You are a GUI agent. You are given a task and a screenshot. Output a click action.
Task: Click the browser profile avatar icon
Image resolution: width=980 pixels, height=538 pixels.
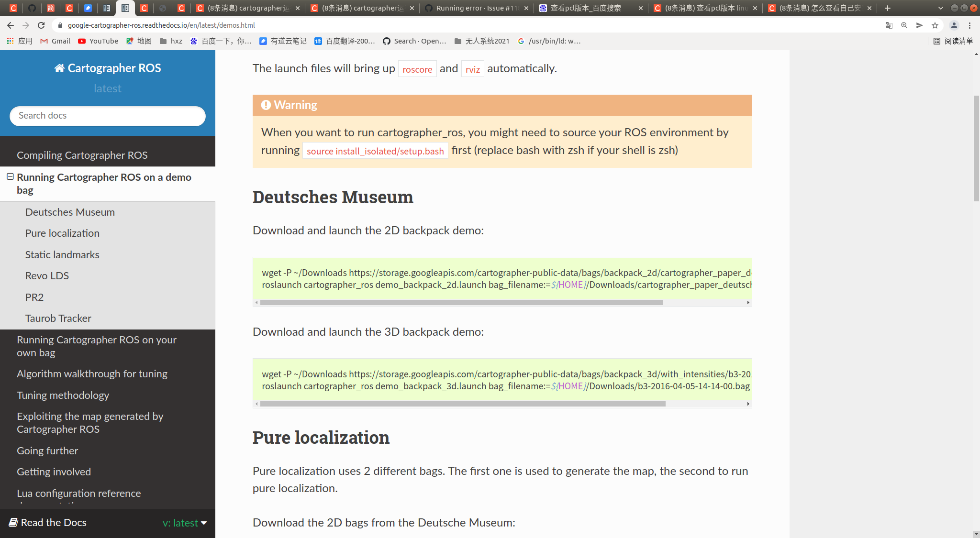point(955,25)
